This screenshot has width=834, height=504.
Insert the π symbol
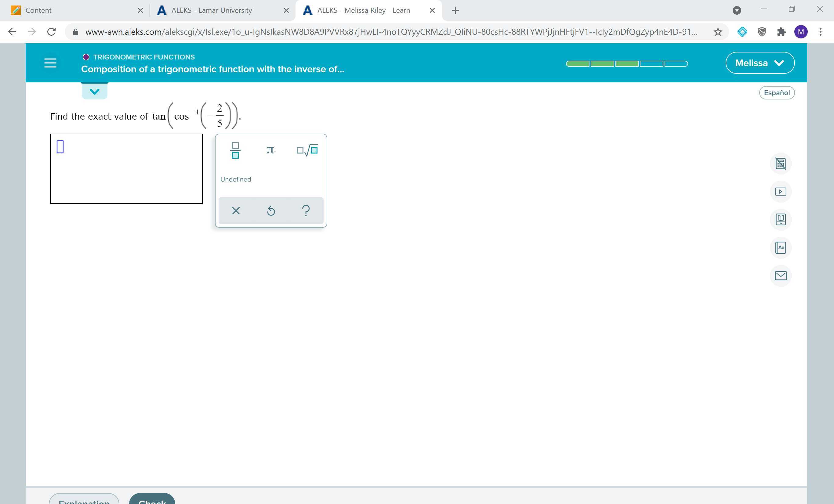point(270,150)
